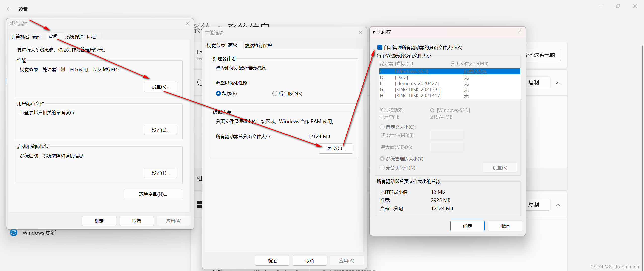Open 环境变量(N) dialog
The height and width of the screenshot is (271, 644).
pos(153,194)
